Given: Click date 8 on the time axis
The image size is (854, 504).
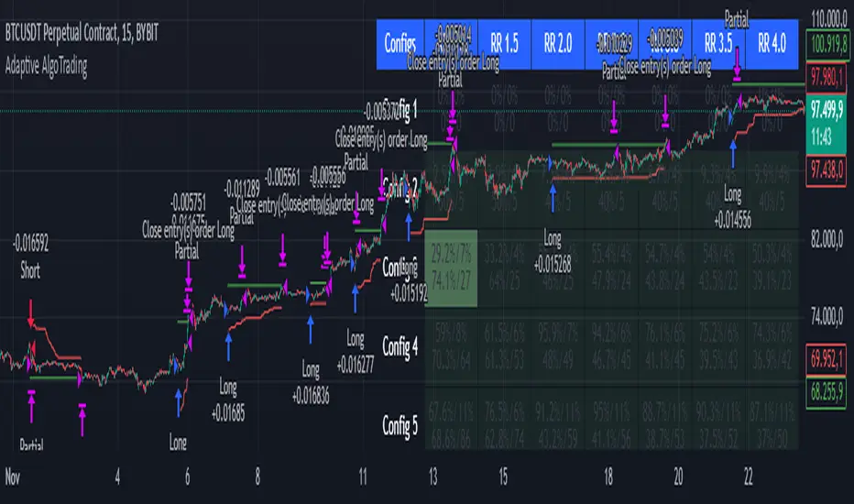Looking at the screenshot, I should [257, 477].
